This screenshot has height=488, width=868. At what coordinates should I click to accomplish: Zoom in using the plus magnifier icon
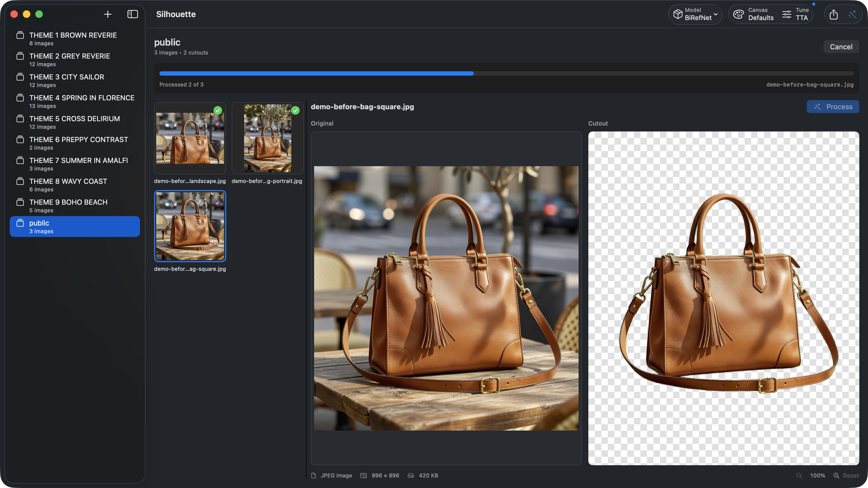[x=836, y=476]
